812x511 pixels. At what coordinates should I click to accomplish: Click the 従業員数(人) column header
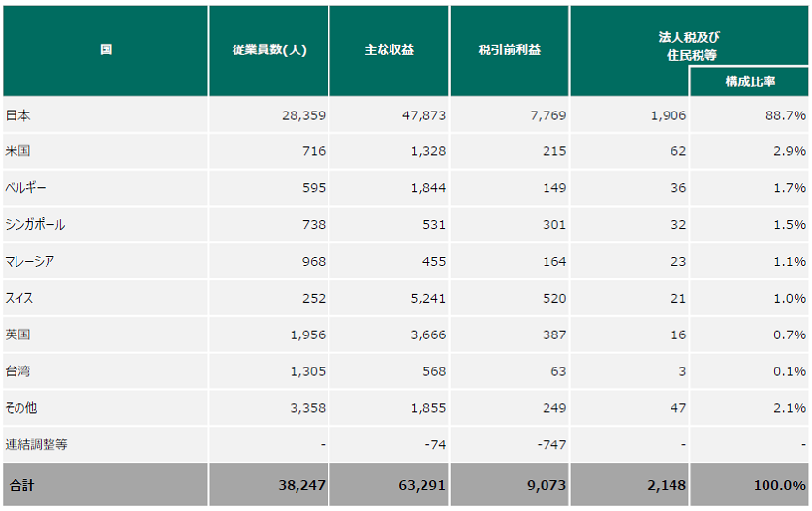(x=268, y=50)
